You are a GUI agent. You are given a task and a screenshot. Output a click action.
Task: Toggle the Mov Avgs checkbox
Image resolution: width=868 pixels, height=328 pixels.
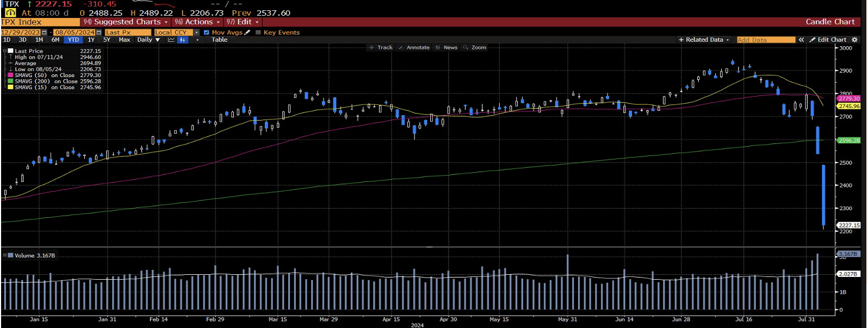tap(207, 33)
